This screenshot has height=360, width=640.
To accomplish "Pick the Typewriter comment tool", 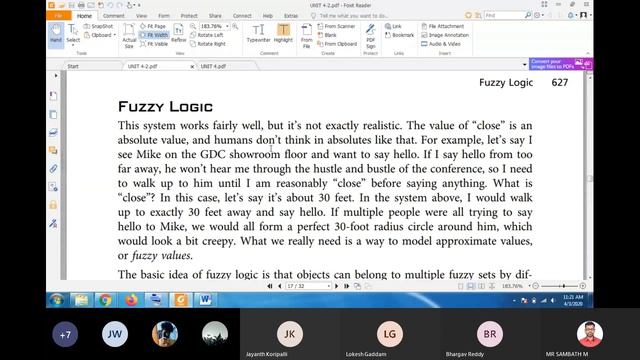I will [x=258, y=33].
